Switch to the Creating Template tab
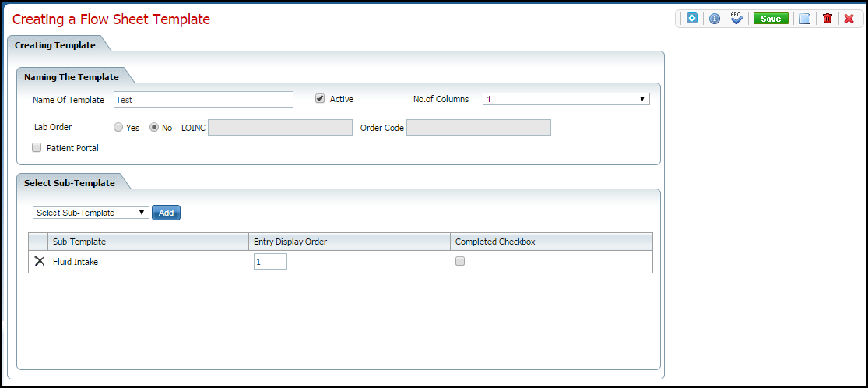This screenshot has width=868, height=388. click(x=55, y=45)
